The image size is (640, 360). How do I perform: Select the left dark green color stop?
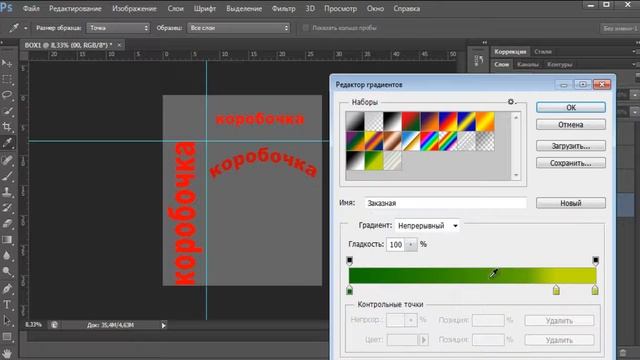[x=349, y=290]
